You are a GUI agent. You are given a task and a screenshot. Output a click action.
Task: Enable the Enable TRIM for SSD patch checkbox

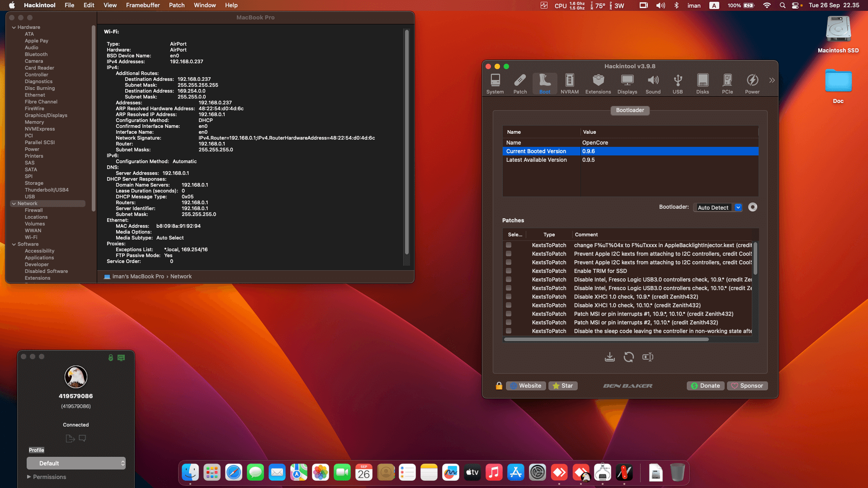(x=509, y=271)
